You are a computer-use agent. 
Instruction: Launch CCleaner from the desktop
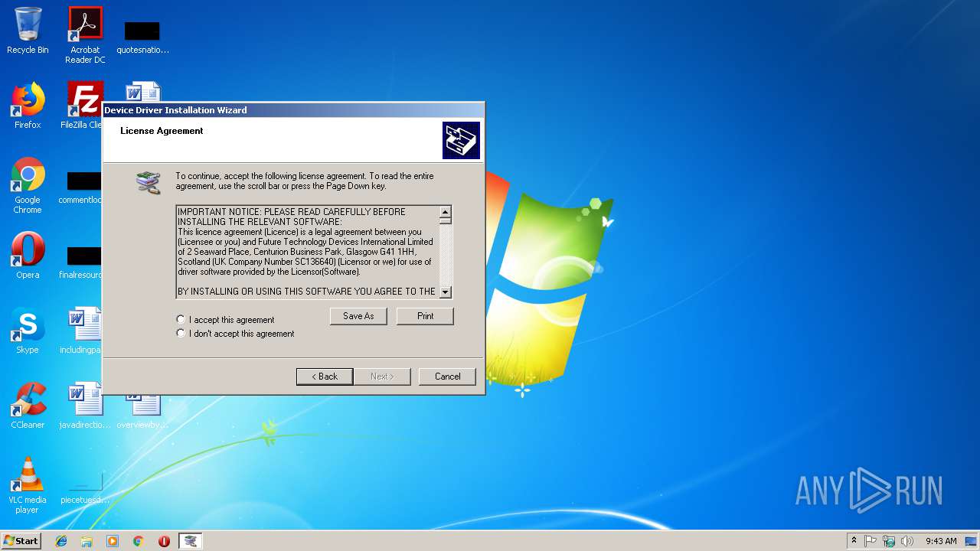(x=28, y=406)
